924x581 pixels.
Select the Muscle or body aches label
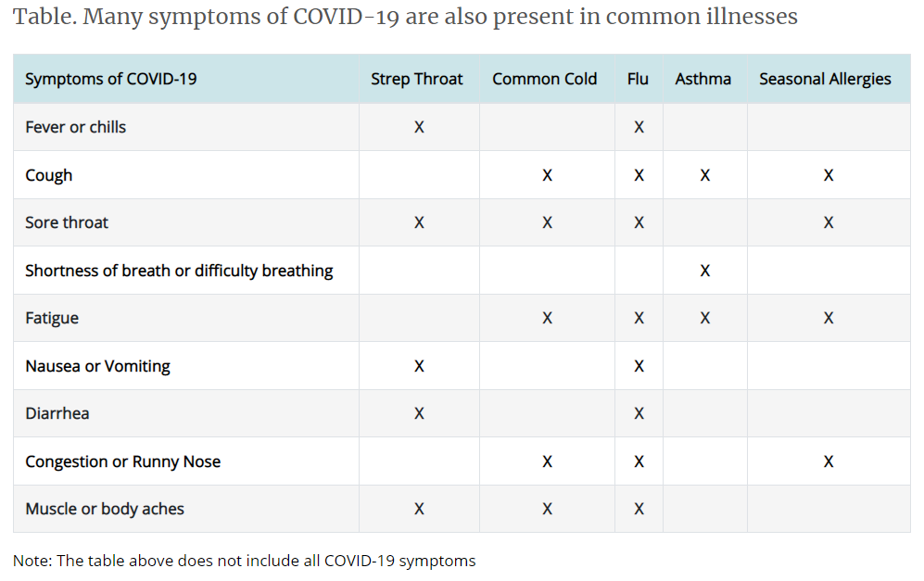[x=105, y=509]
